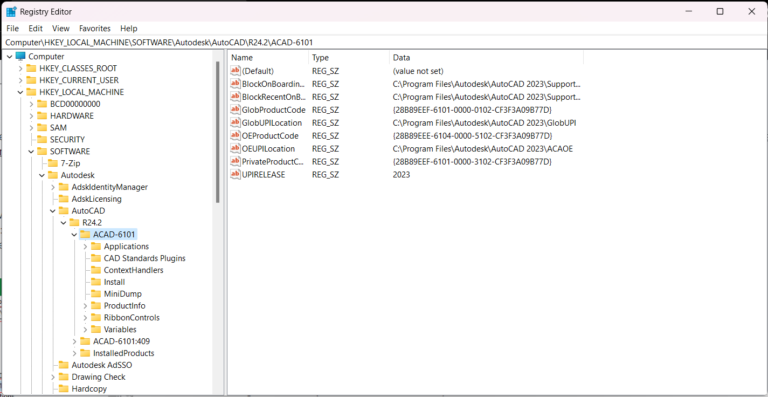
Task: Expand the Variables subkey
Action: (x=85, y=329)
